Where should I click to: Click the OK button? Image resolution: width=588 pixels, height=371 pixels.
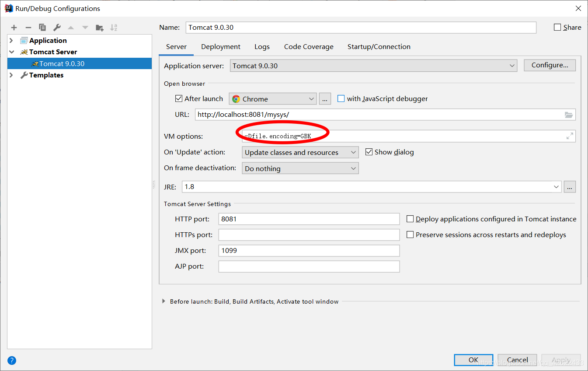click(473, 360)
